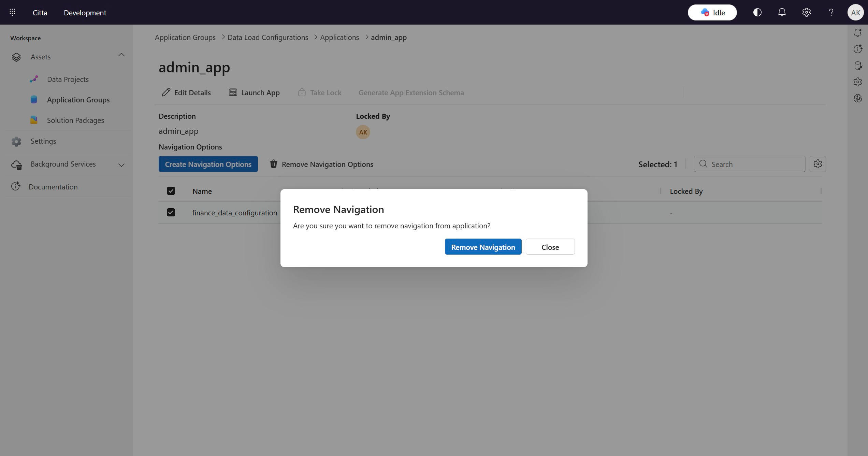The width and height of the screenshot is (868, 456).
Task: Toggle the contrast theme icon
Action: [757, 12]
